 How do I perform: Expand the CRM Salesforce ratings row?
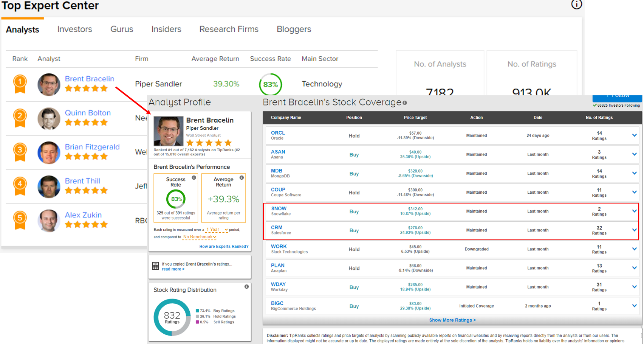click(635, 230)
